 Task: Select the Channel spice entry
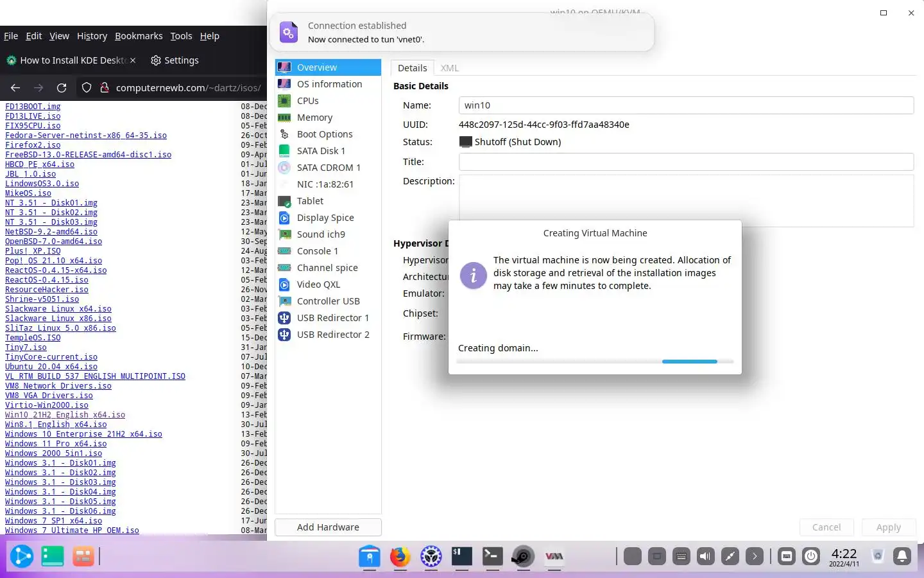[x=328, y=268]
